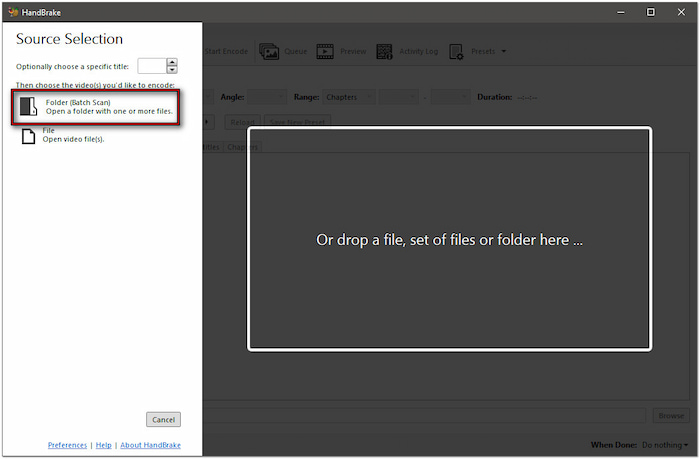Minimize the HandBrake window
This screenshot has height=459, width=700.
pyautogui.click(x=621, y=12)
